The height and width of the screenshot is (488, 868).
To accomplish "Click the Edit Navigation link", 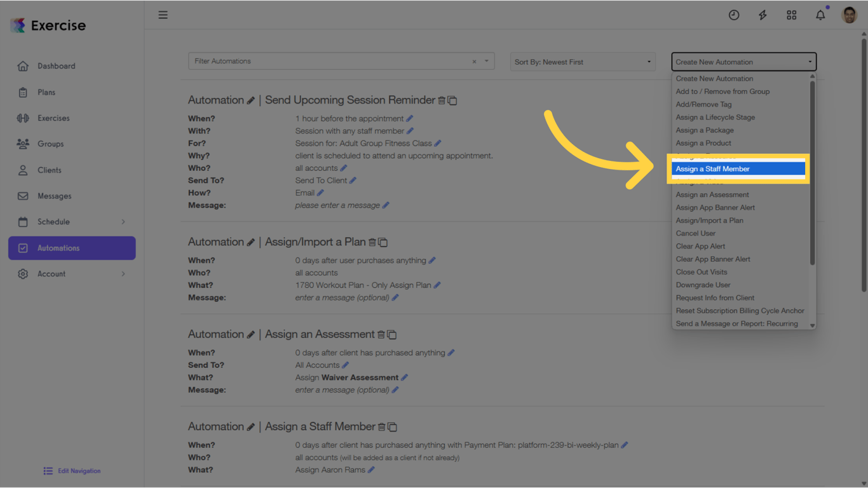I will [72, 470].
